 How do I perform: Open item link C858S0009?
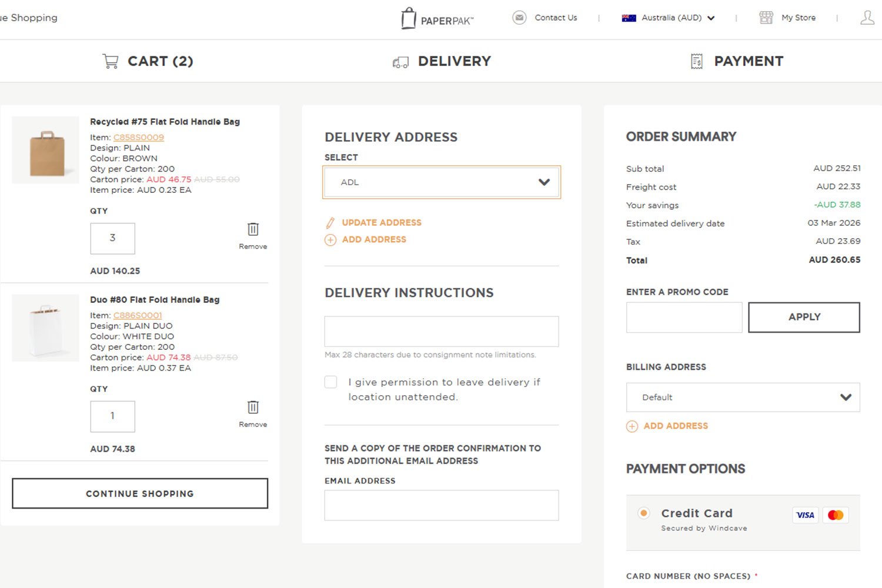(139, 138)
